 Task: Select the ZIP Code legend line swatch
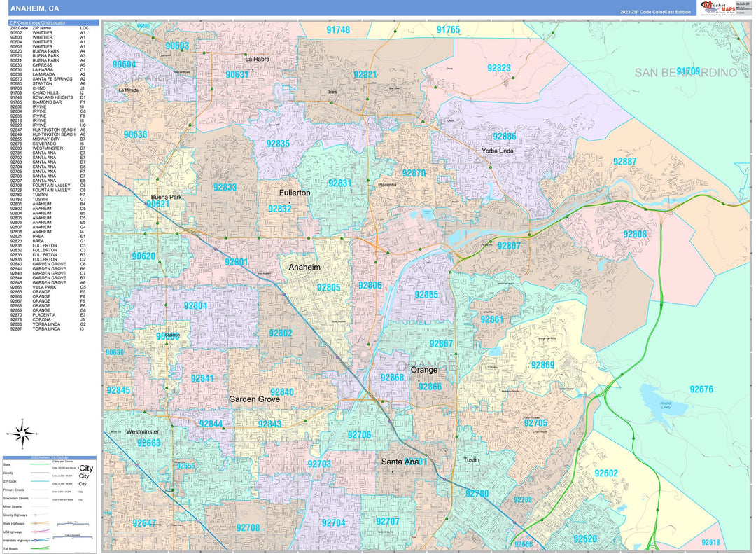pyautogui.click(x=41, y=483)
